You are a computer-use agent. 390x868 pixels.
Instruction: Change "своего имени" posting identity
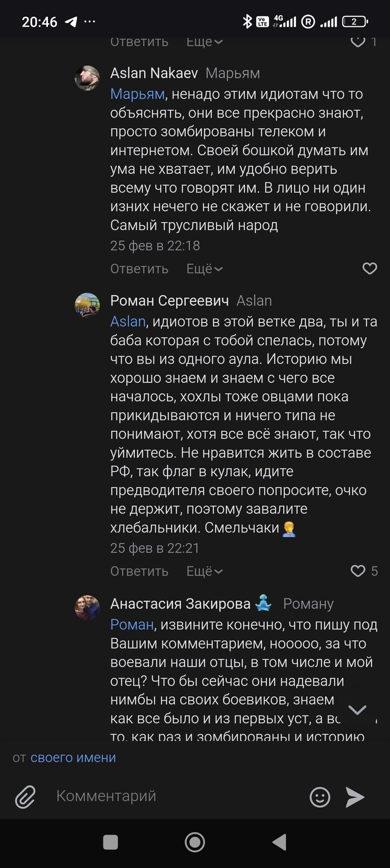tap(73, 758)
